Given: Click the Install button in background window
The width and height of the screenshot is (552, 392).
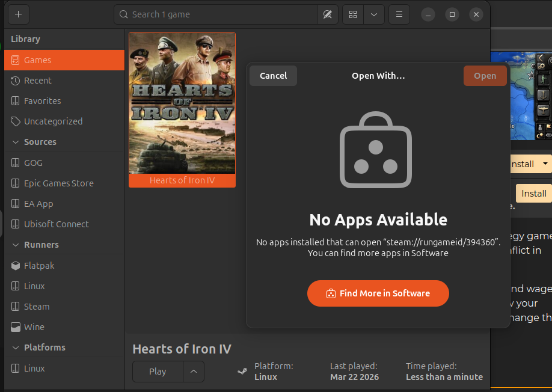Looking at the screenshot, I should [534, 194].
